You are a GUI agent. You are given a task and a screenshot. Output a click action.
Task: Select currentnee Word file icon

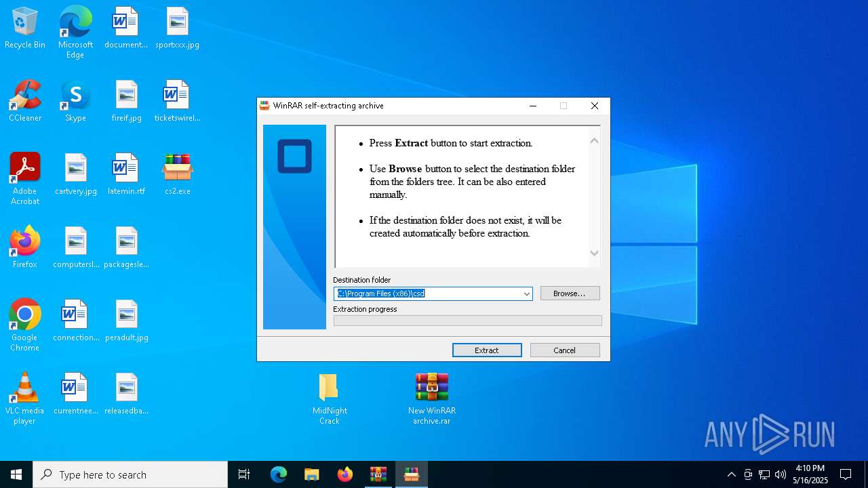point(75,394)
